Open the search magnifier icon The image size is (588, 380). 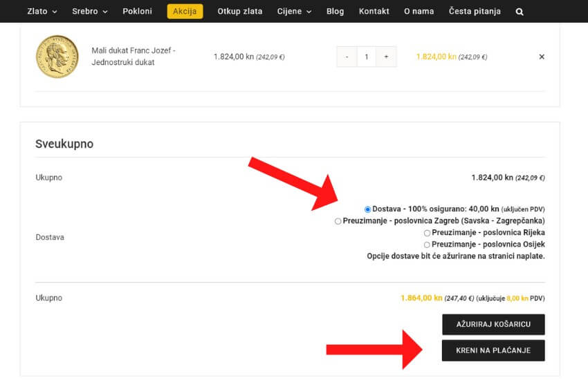519,12
